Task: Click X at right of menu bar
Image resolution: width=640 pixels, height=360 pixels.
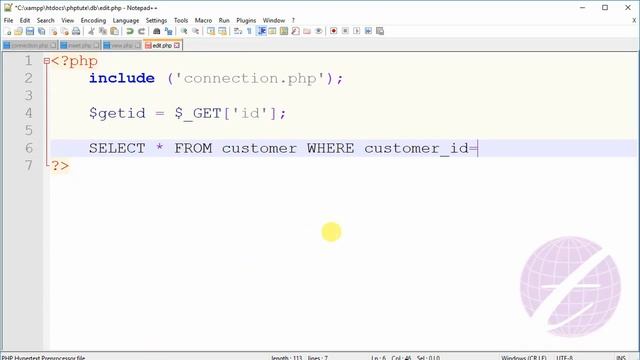Action: (x=634, y=20)
